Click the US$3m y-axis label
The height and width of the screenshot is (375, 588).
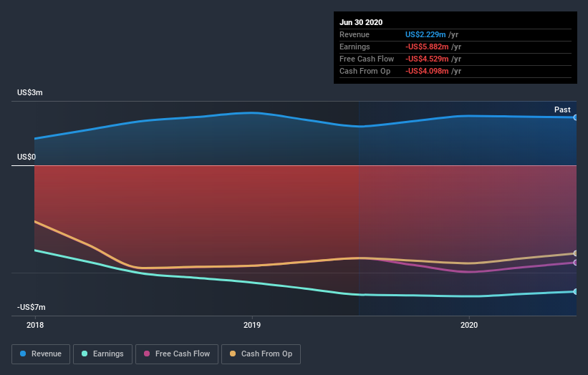pos(30,92)
